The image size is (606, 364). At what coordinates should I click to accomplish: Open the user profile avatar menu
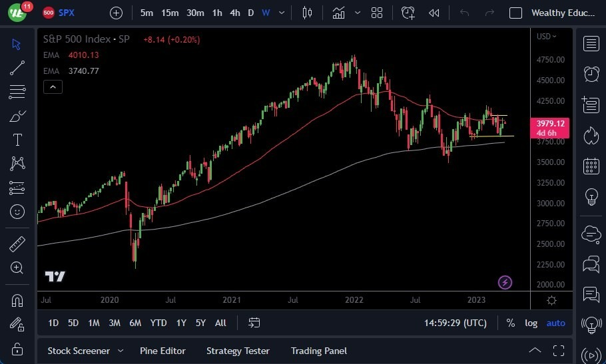[x=18, y=13]
